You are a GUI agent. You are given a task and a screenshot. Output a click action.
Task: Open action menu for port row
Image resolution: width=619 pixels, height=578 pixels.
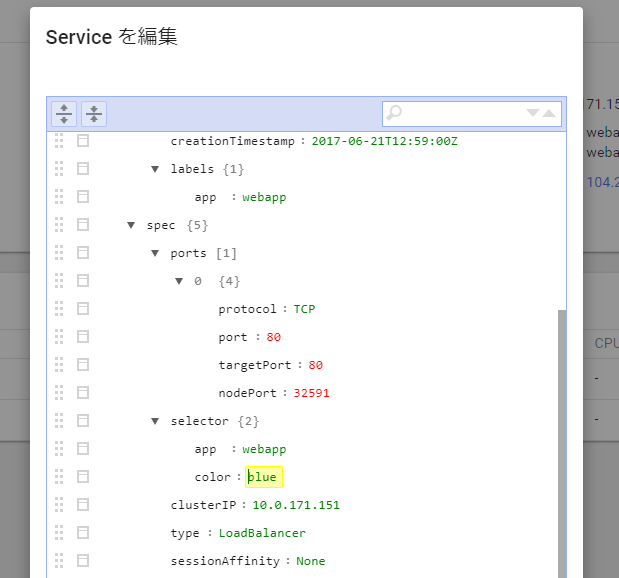tap(83, 337)
